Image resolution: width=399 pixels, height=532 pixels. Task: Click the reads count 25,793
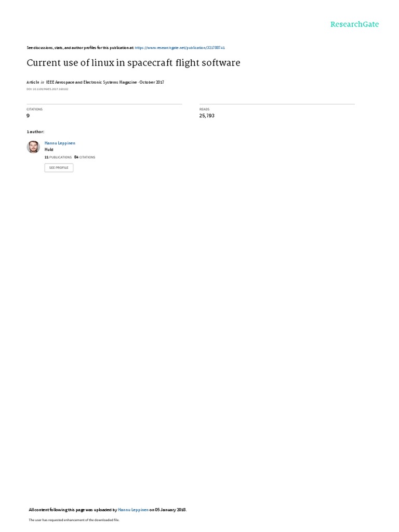(207, 116)
